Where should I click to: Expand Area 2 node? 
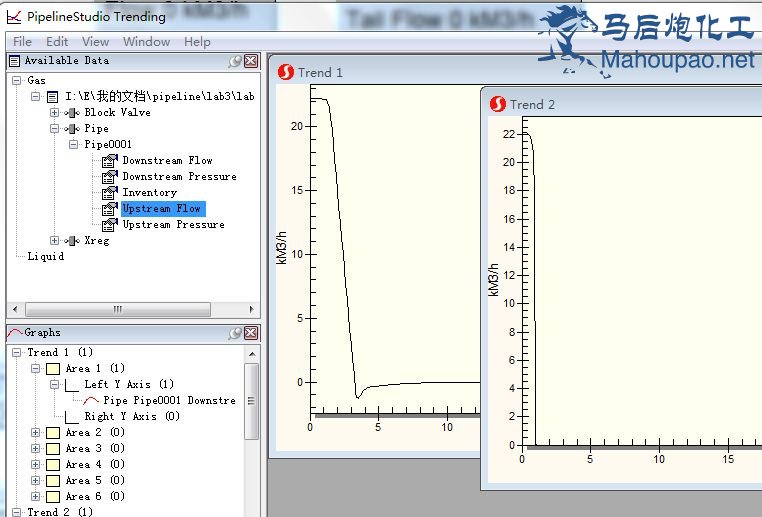click(35, 432)
